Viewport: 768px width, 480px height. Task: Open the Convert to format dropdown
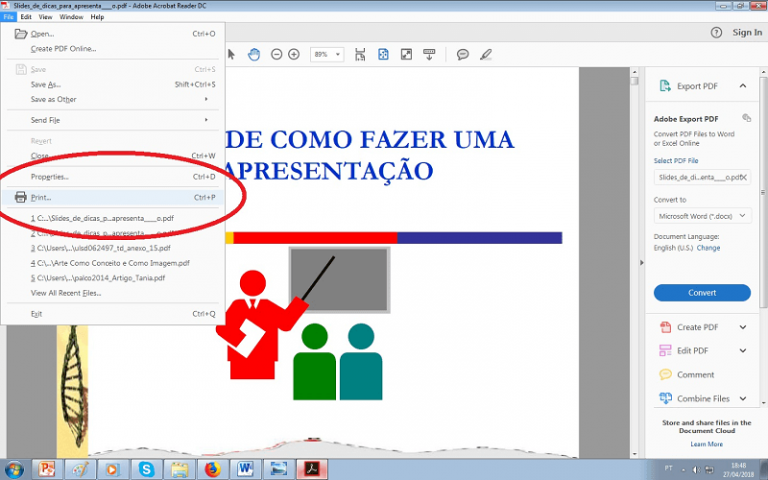coord(702,216)
